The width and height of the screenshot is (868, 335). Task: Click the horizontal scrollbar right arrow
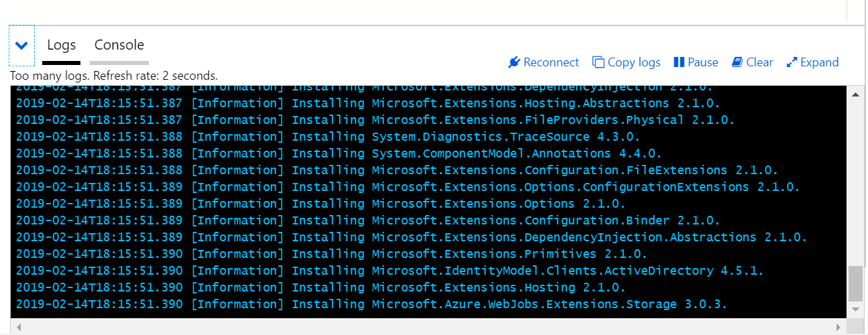point(839,327)
